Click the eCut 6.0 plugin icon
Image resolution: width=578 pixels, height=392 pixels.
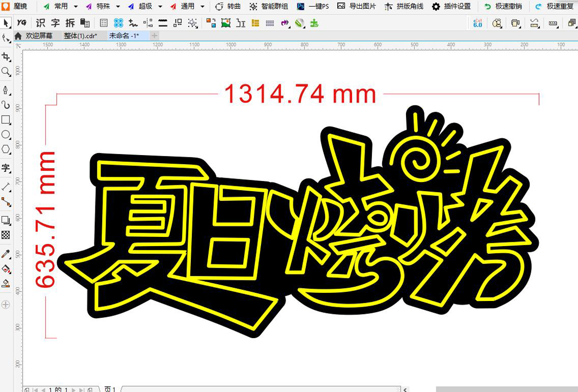477,23
